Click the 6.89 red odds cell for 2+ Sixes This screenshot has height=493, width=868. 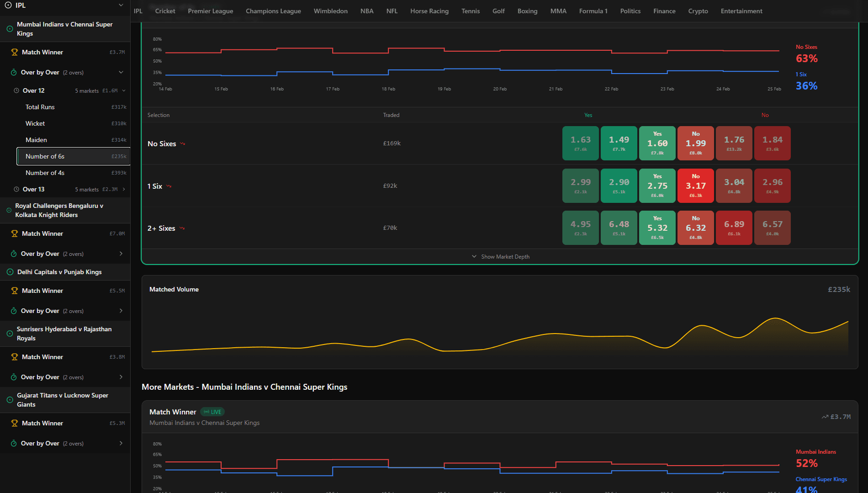point(734,228)
